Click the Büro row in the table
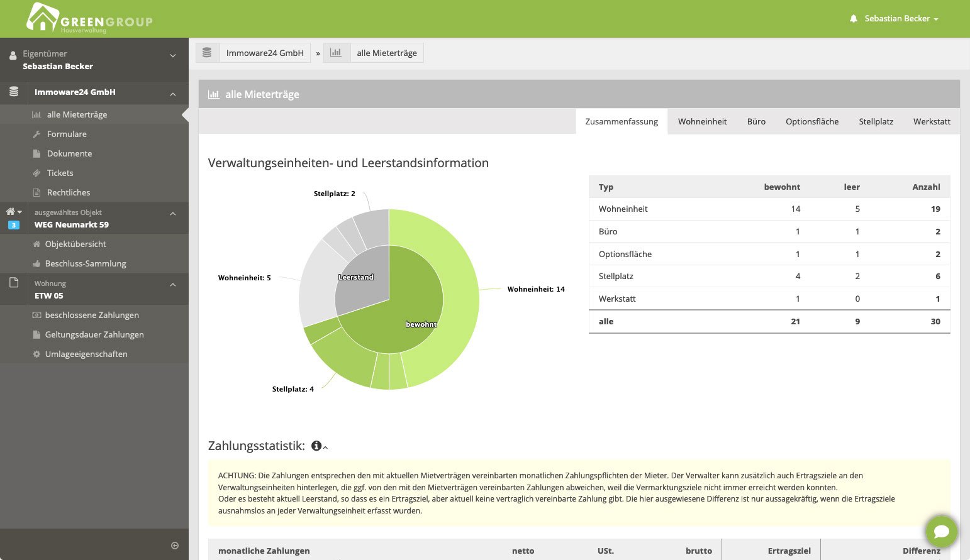 pos(769,231)
